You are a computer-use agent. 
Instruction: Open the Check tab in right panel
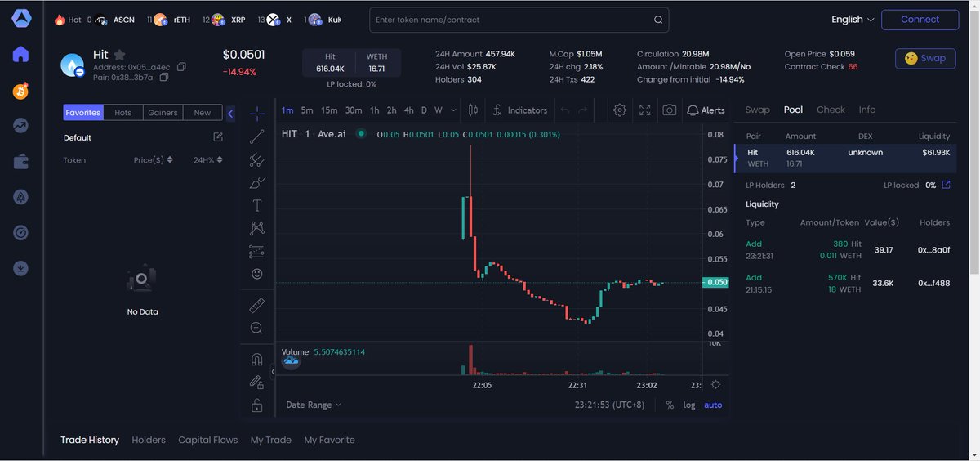tap(831, 110)
